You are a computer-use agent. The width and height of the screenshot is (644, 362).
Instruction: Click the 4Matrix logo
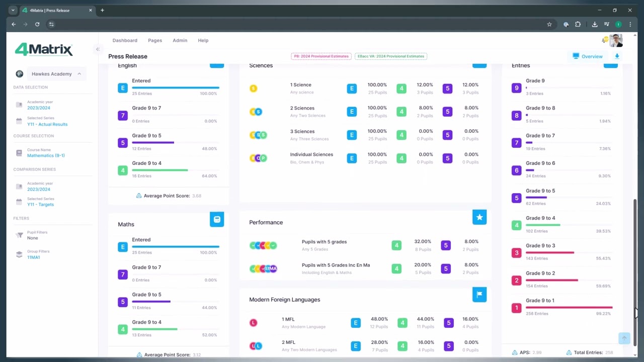(44, 49)
